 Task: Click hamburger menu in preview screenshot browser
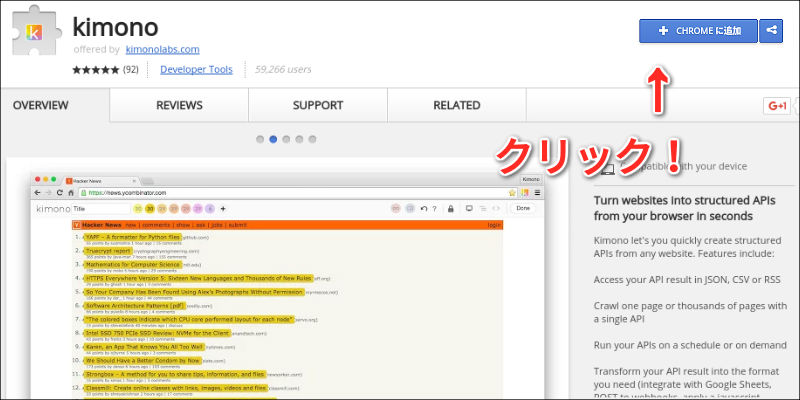pos(538,192)
